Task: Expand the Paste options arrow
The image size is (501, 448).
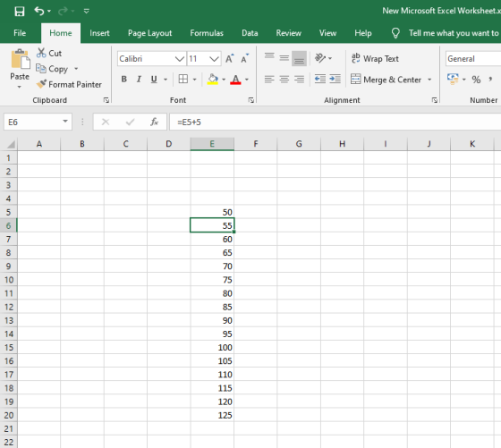Action: pyautogui.click(x=20, y=87)
